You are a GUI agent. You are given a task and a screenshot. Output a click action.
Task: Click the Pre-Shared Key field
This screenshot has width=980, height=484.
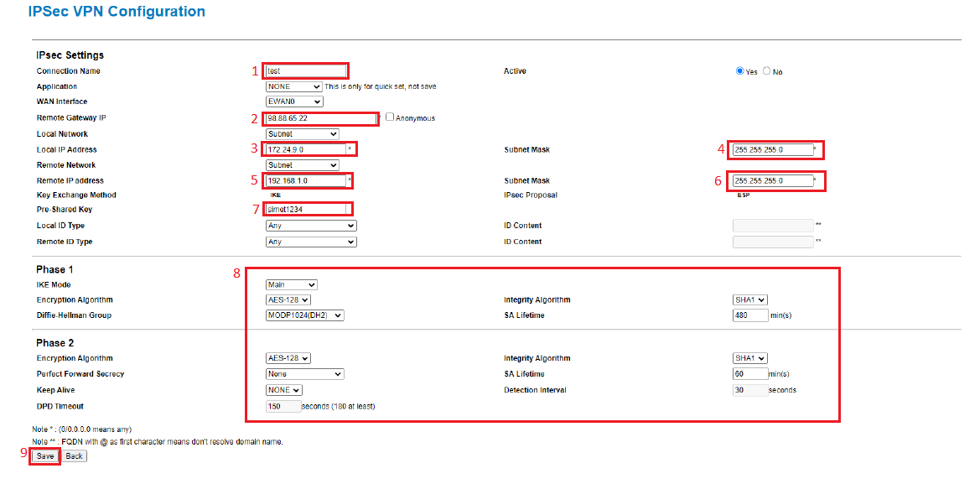point(307,210)
